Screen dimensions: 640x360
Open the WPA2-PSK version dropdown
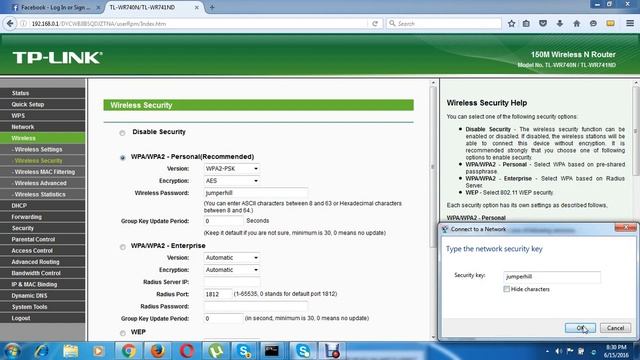231,169
